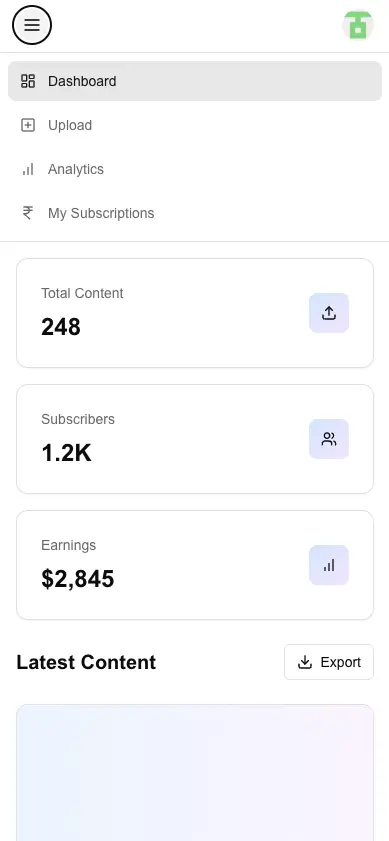The height and width of the screenshot is (841, 389).
Task: Open the Subscribers stat card
Action: click(x=195, y=439)
